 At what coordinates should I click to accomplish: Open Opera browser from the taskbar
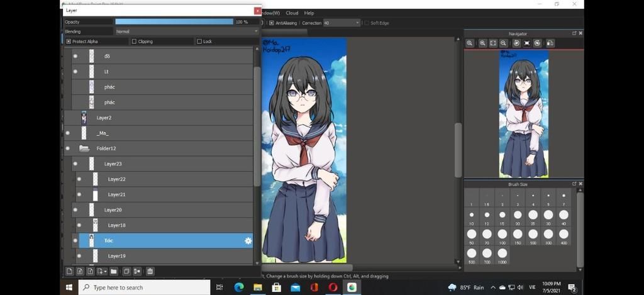point(333,287)
